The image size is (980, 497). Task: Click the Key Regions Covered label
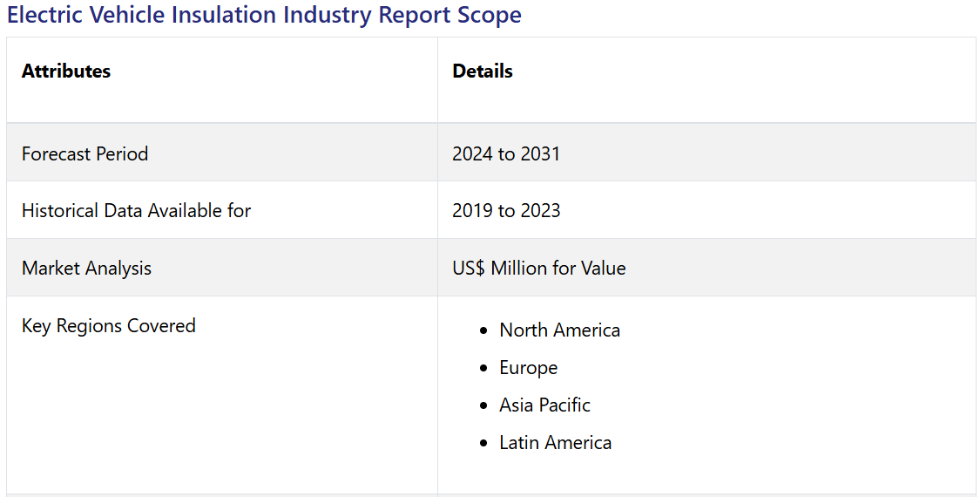(x=108, y=325)
